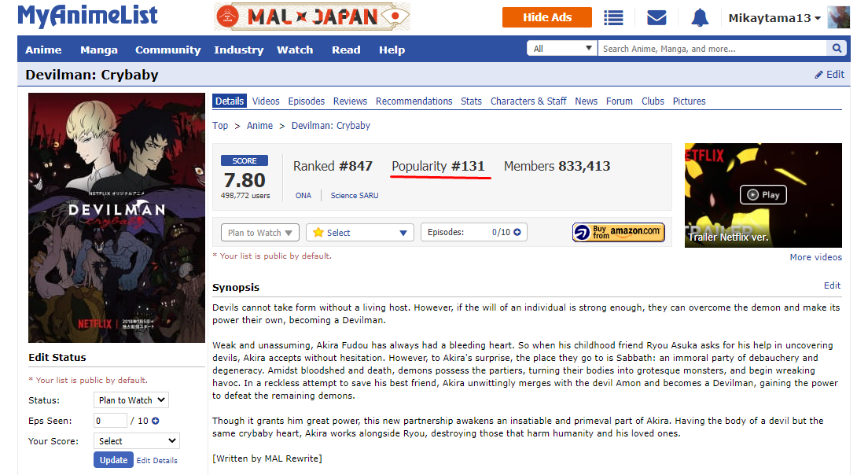The width and height of the screenshot is (868, 475).
Task: Open the ONA type link
Action: 303,195
